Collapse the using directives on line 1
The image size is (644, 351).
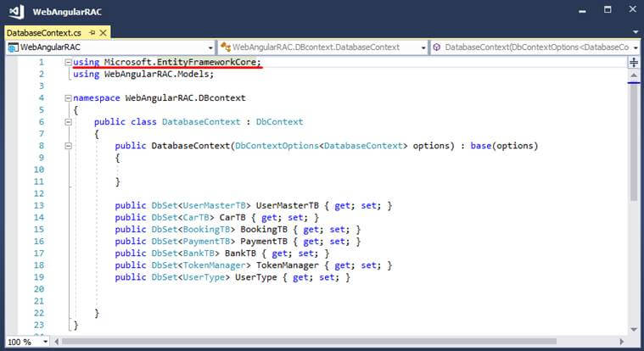coord(68,63)
